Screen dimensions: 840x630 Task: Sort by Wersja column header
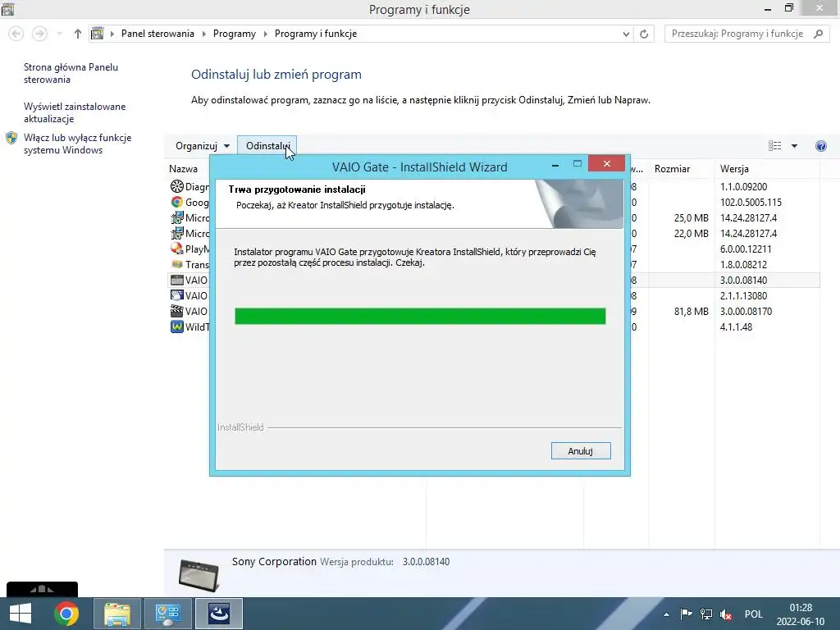[x=734, y=169]
